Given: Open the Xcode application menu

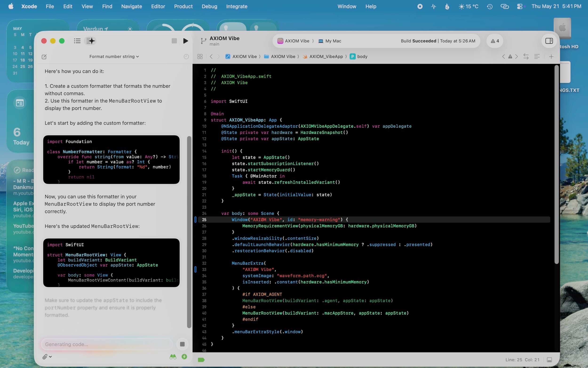Looking at the screenshot, I should click(29, 6).
